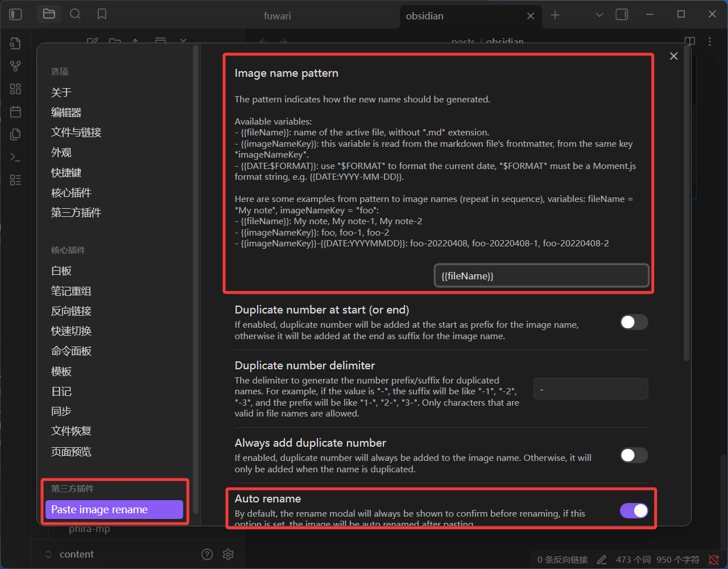Image resolution: width=728 pixels, height=569 pixels.
Task: Select Paste image rename plugin settings
Action: point(114,509)
